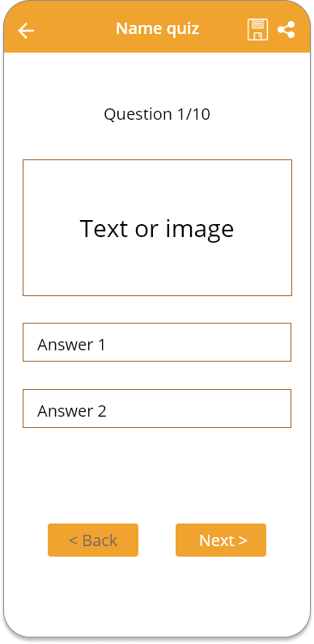Click the orange Back button

pos(93,540)
